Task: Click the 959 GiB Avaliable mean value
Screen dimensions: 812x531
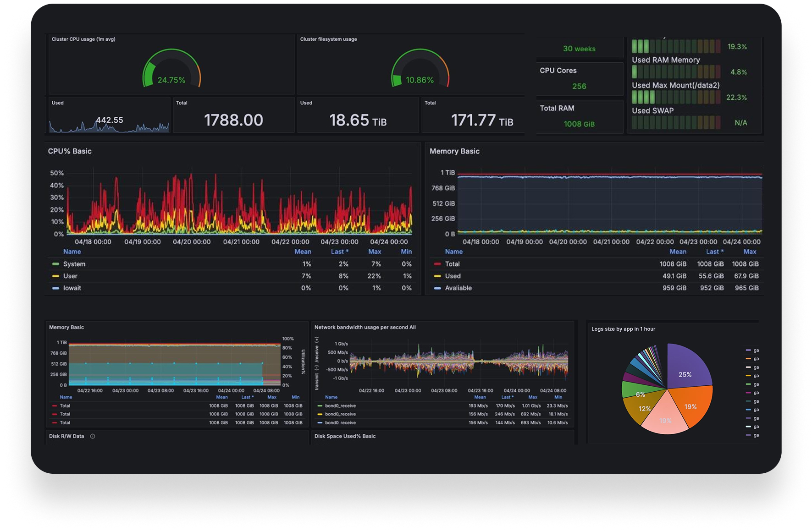Action: point(674,288)
